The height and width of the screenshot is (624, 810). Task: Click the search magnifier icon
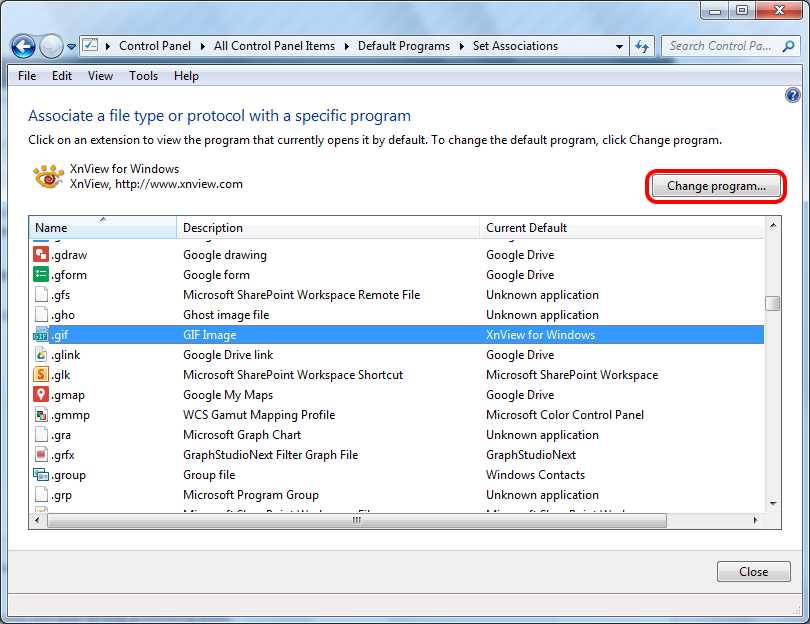(x=788, y=46)
